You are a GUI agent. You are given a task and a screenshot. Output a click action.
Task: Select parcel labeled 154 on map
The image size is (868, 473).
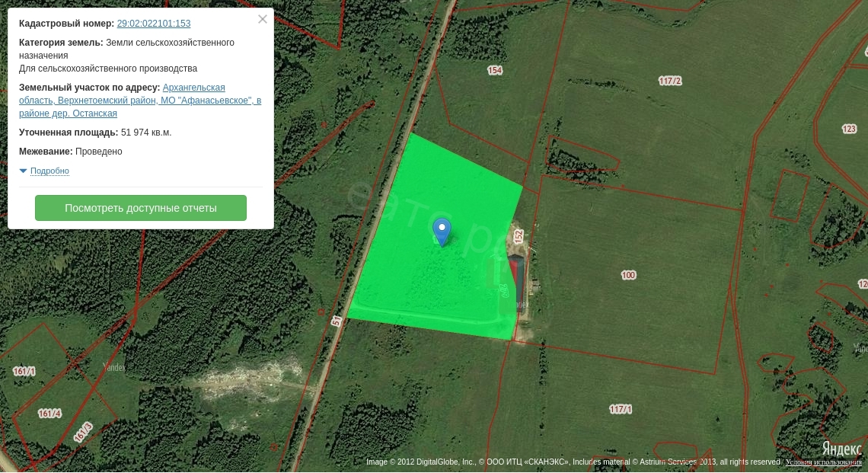[x=495, y=70]
